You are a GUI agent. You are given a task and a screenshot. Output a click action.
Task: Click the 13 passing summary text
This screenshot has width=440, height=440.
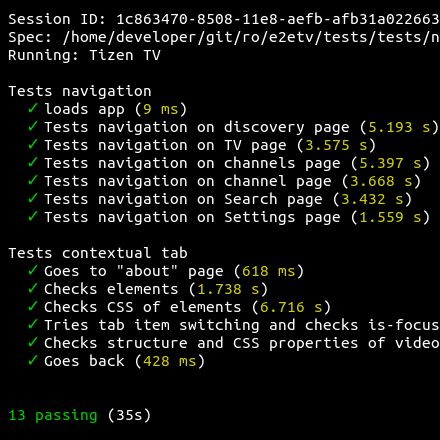[53, 416]
